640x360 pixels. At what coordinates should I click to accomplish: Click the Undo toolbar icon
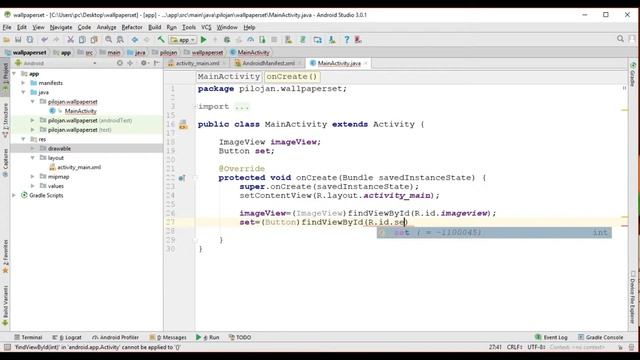pyautogui.click(x=44, y=40)
